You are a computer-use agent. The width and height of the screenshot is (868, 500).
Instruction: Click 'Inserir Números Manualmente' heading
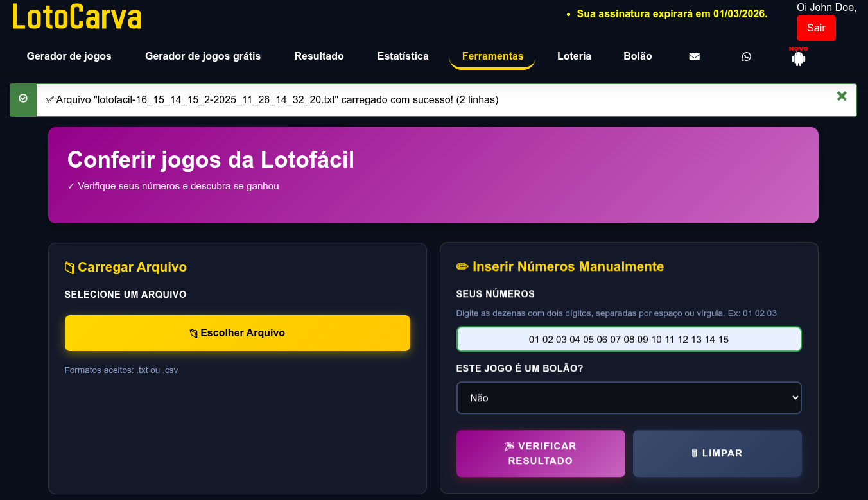tap(560, 266)
